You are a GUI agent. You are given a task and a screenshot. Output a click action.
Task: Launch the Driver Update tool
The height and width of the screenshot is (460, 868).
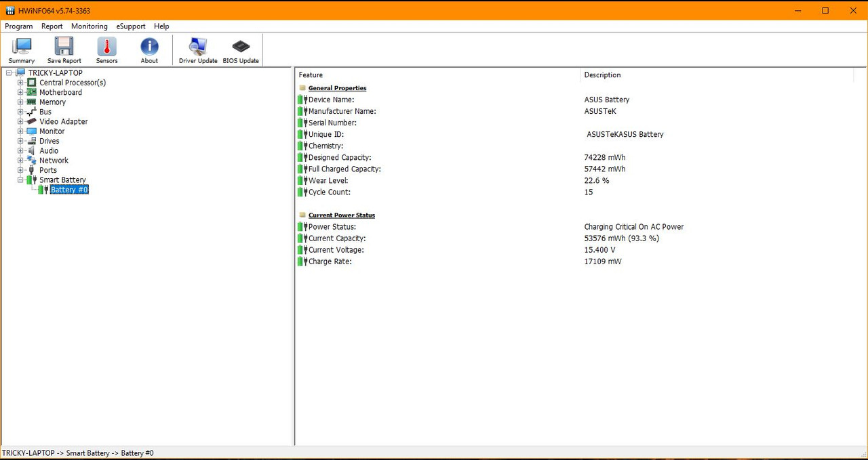[198, 51]
